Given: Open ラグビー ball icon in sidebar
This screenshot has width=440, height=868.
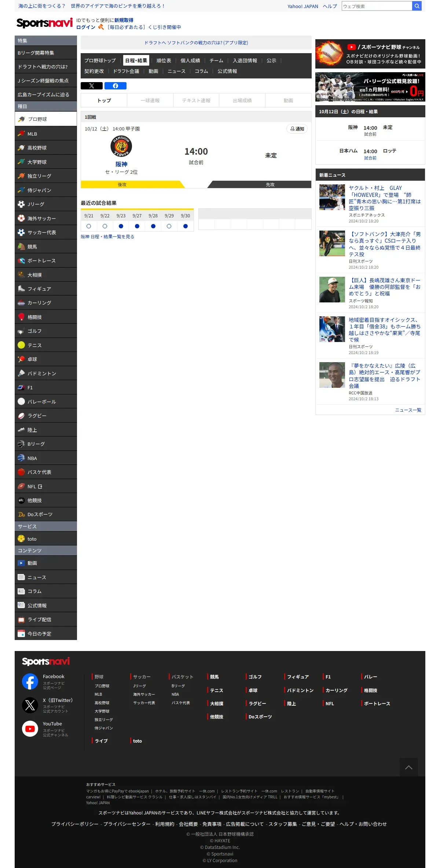Looking at the screenshot, I should click(21, 416).
